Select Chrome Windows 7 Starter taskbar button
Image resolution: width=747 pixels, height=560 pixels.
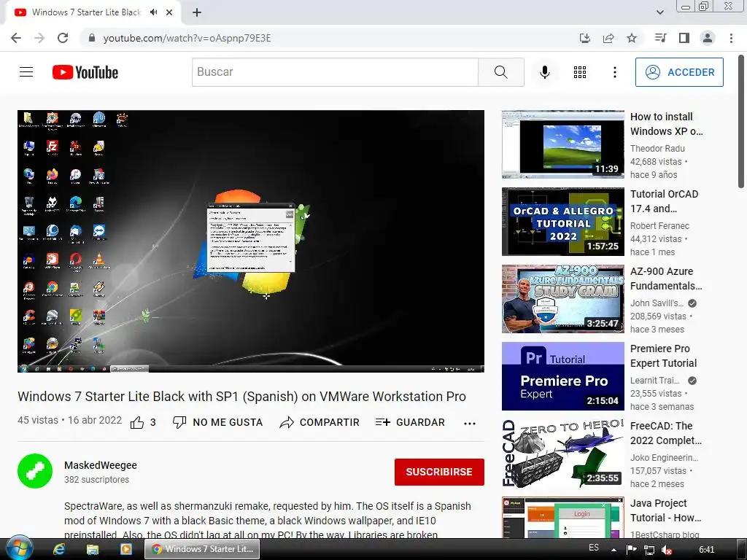202,549
